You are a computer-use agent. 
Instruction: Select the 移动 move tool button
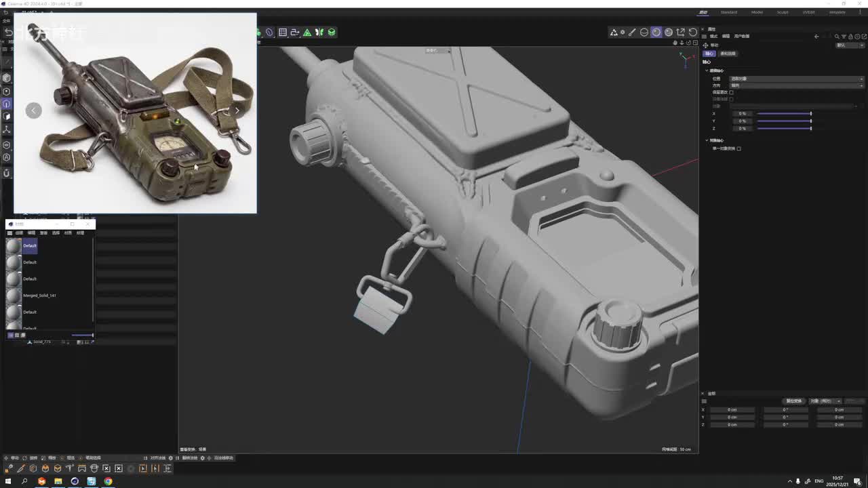pos(12,458)
